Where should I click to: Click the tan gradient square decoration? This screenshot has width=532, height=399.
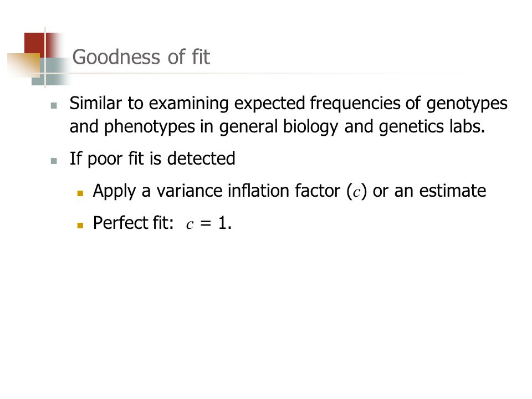click(23, 65)
